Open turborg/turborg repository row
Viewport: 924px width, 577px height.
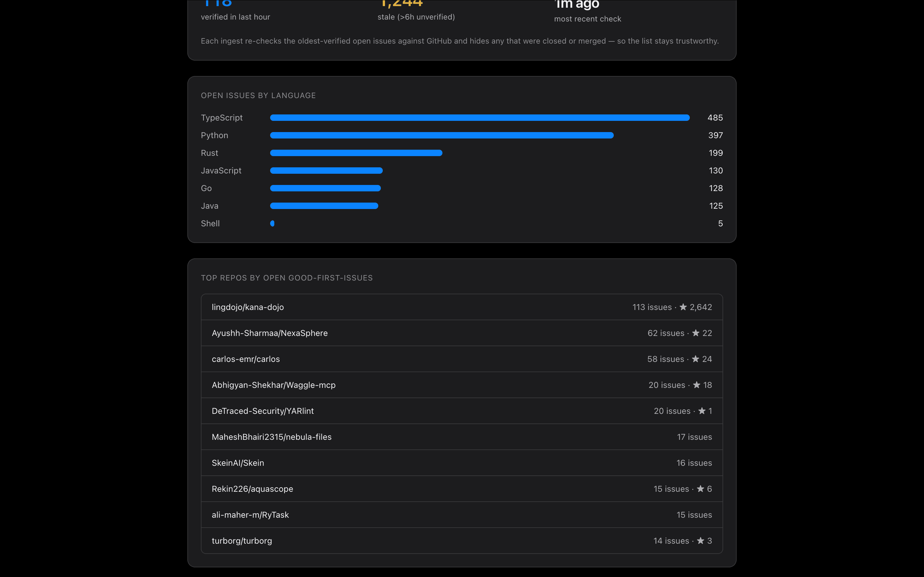coord(462,540)
